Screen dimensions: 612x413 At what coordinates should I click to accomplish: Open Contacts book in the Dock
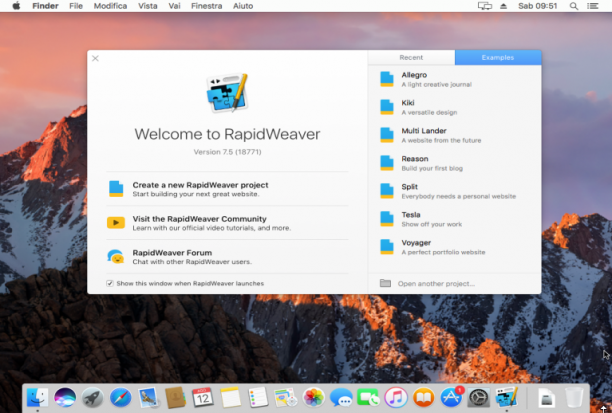(175, 398)
